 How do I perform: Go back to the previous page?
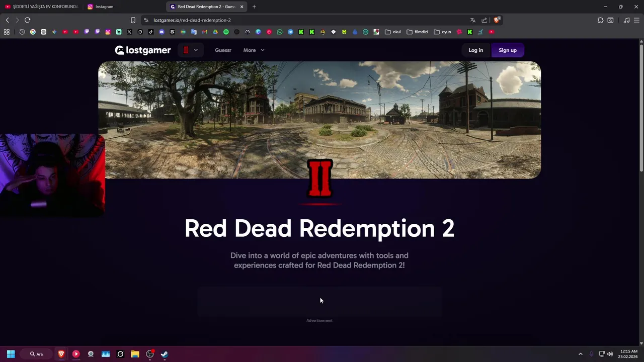pyautogui.click(x=7, y=20)
